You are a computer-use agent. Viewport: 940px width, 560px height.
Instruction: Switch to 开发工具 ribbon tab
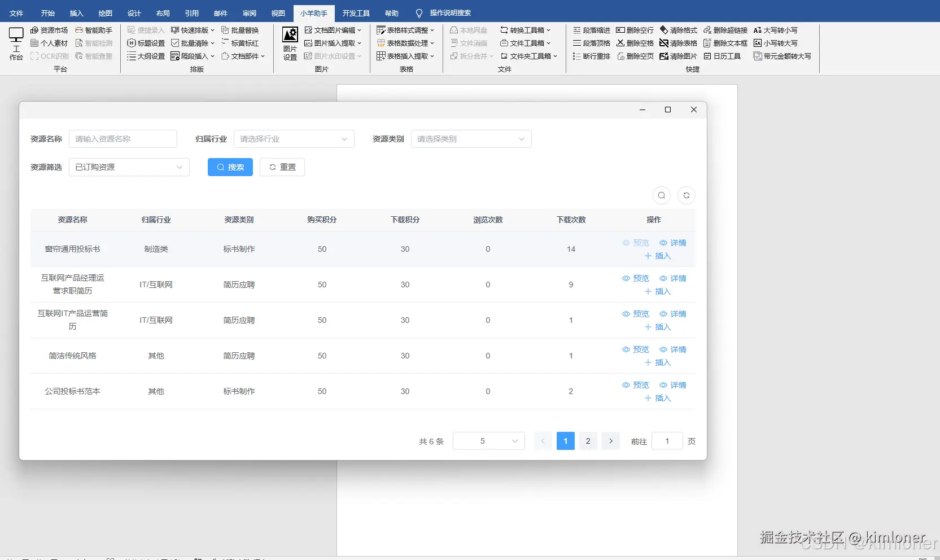click(356, 13)
